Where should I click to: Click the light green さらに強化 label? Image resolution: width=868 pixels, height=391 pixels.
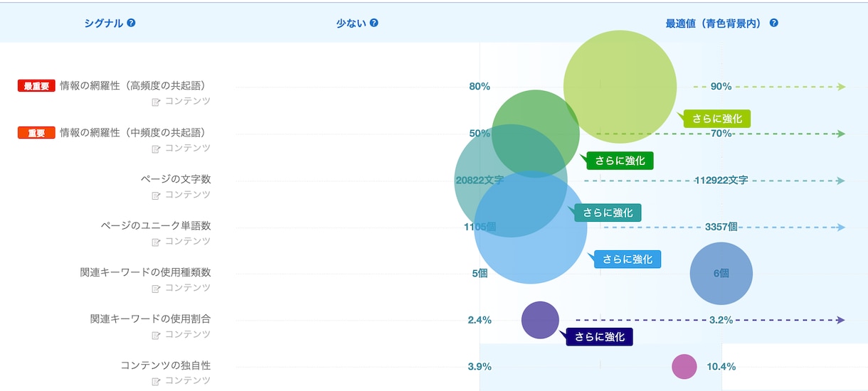(x=716, y=119)
